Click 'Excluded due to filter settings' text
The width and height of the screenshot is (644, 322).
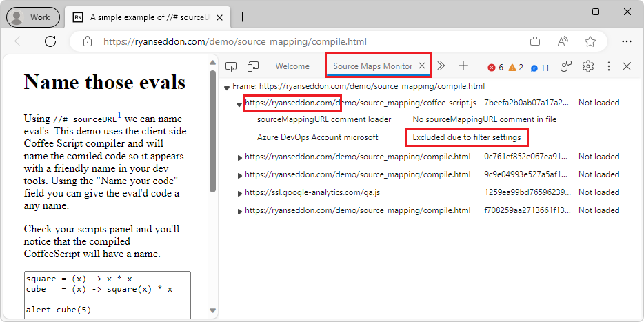(x=467, y=137)
